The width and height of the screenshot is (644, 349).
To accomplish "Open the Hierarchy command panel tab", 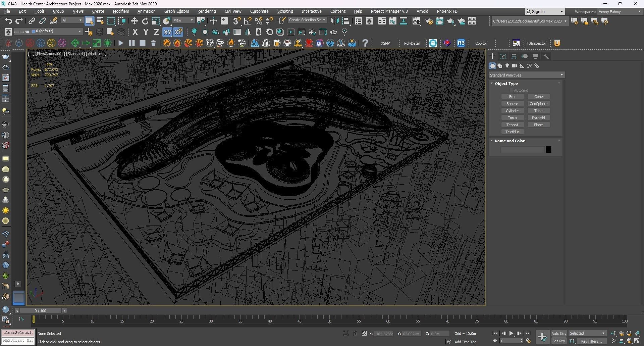I will [514, 56].
